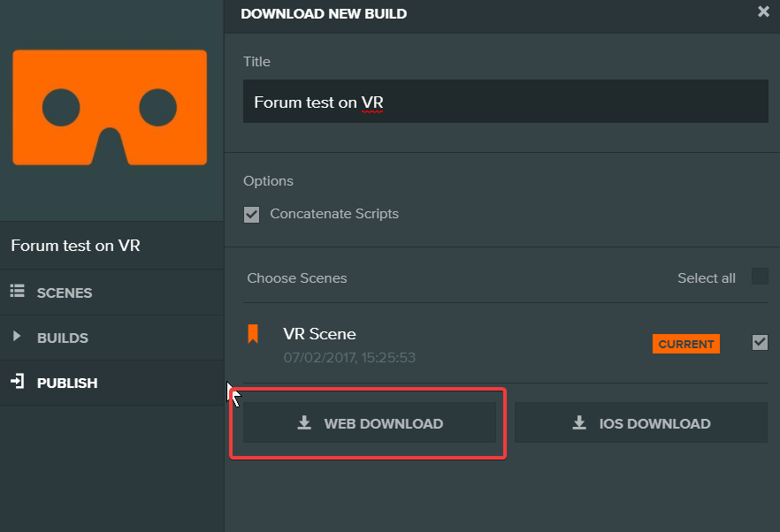
Task: Click the download arrow icon on Web Download
Action: 304,422
